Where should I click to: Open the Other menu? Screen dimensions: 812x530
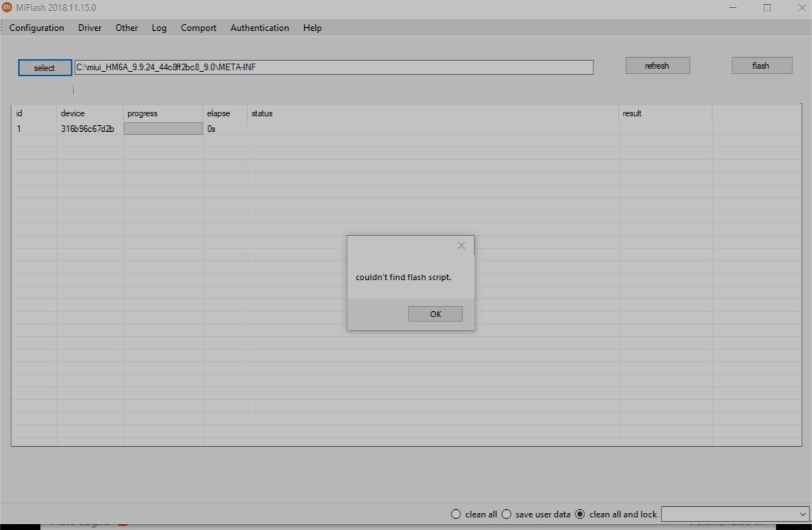[127, 28]
